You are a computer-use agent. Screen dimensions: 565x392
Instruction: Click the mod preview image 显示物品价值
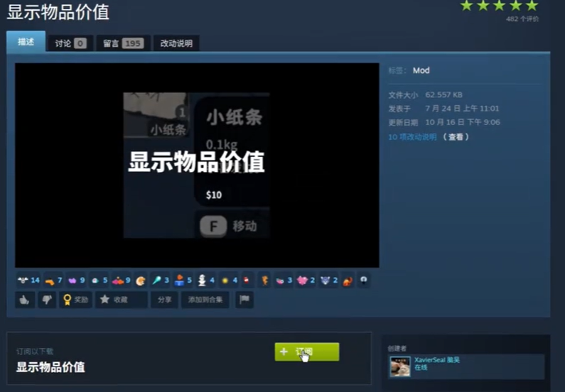197,165
